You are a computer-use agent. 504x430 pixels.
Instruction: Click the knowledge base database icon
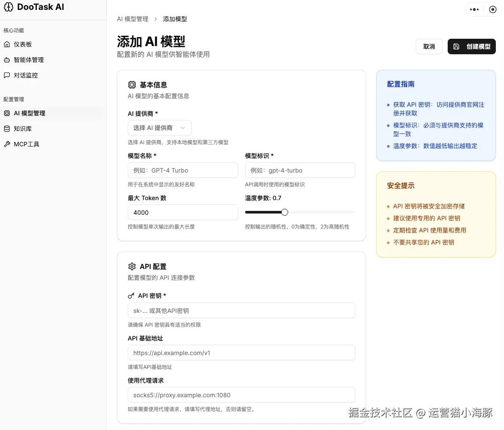pyautogui.click(x=7, y=129)
